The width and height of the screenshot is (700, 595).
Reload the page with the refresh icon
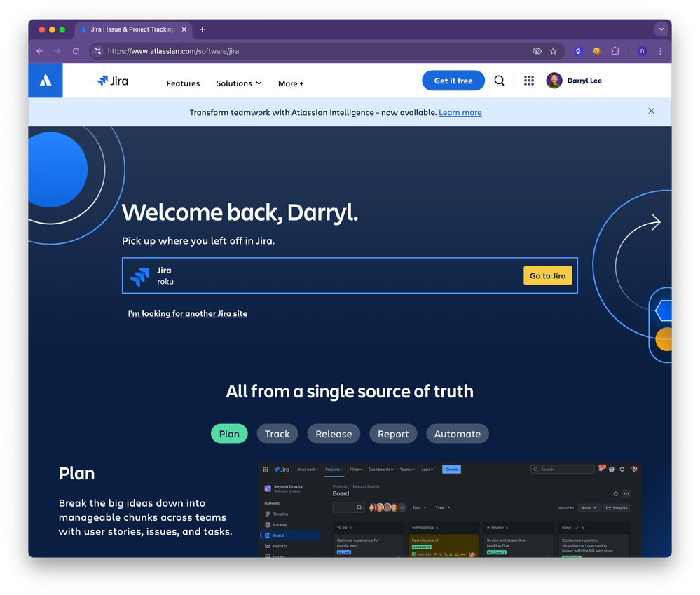pyautogui.click(x=76, y=51)
